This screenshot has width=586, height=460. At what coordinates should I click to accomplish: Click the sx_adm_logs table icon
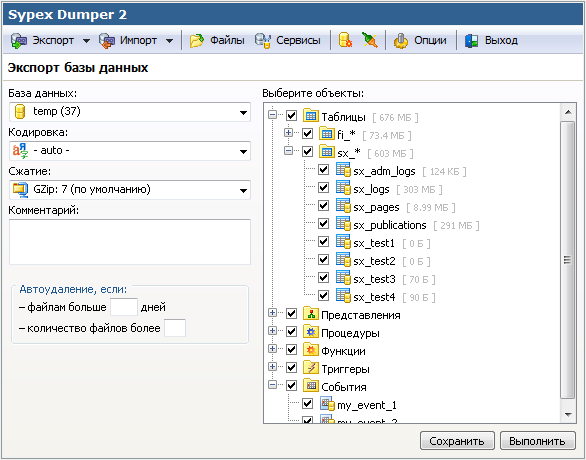click(x=343, y=170)
